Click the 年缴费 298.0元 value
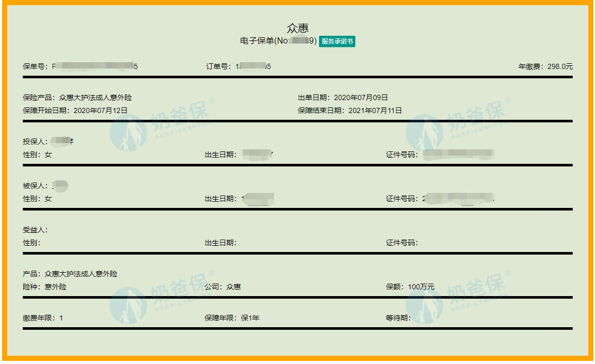 (546, 66)
